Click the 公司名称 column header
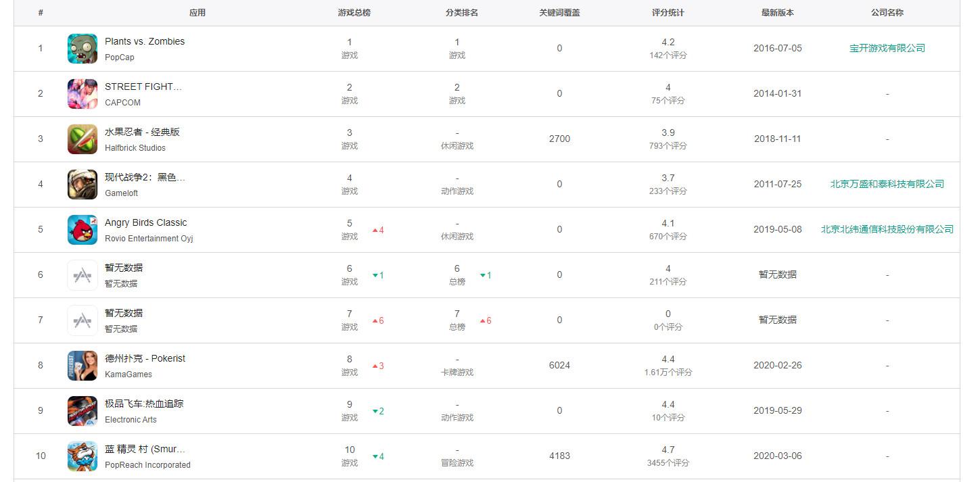980x482 pixels. pos(887,13)
